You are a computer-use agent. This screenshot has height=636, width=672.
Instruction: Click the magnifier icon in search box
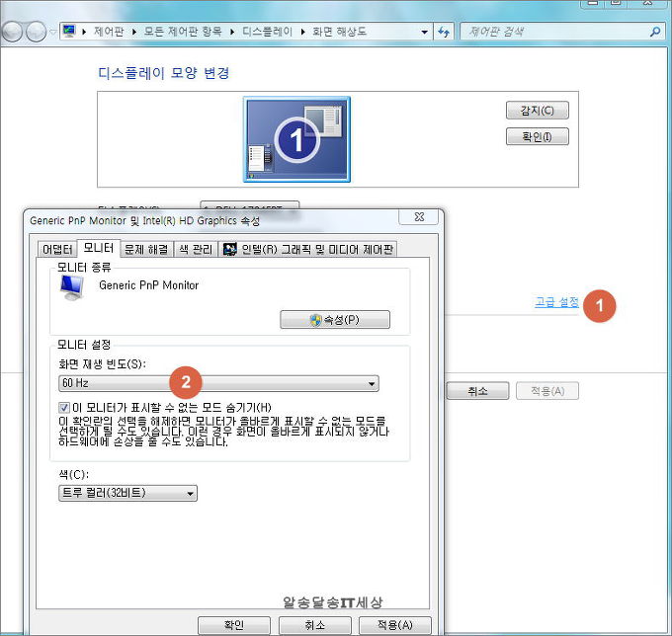(x=656, y=32)
